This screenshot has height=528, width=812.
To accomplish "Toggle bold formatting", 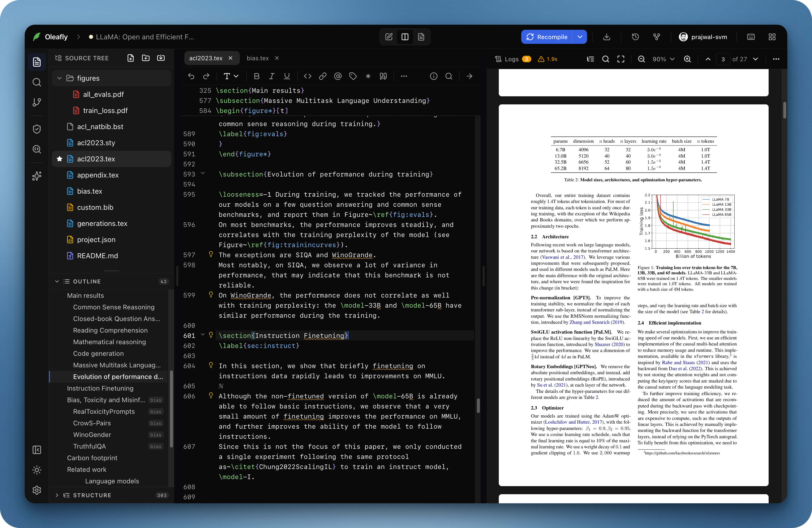I will tap(256, 76).
